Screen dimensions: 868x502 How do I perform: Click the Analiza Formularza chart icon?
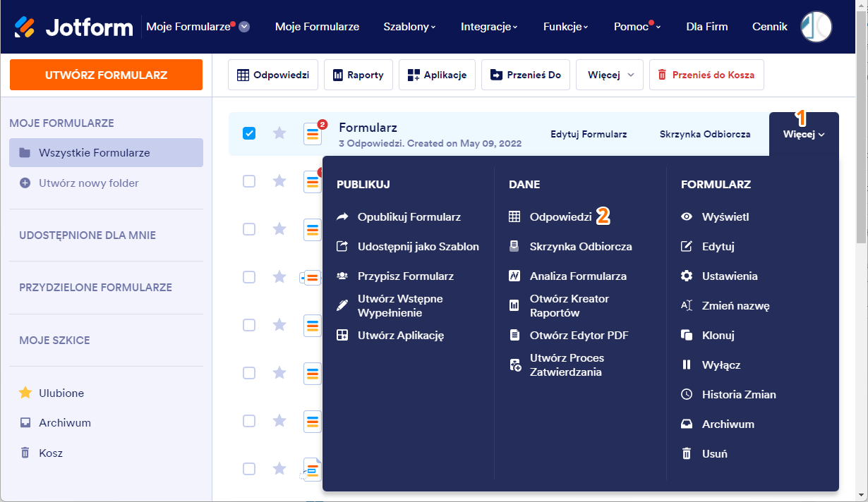[x=514, y=276]
